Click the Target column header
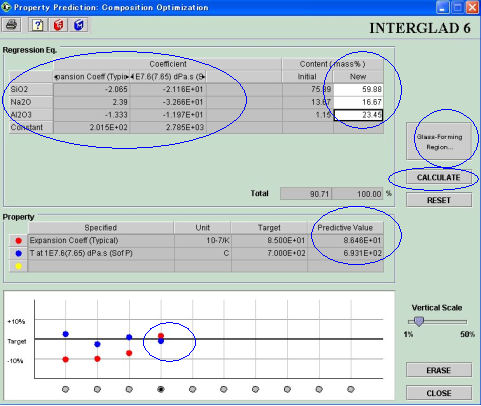 click(269, 228)
